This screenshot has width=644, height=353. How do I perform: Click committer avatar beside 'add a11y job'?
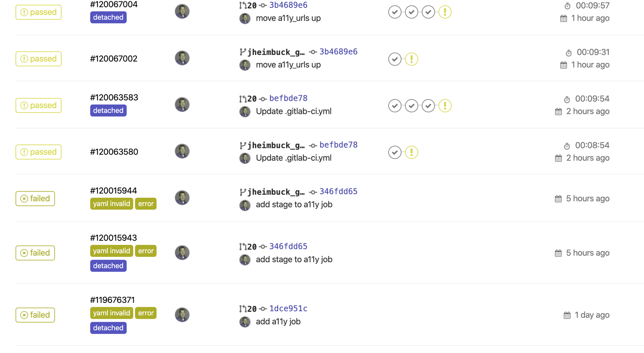click(x=245, y=322)
